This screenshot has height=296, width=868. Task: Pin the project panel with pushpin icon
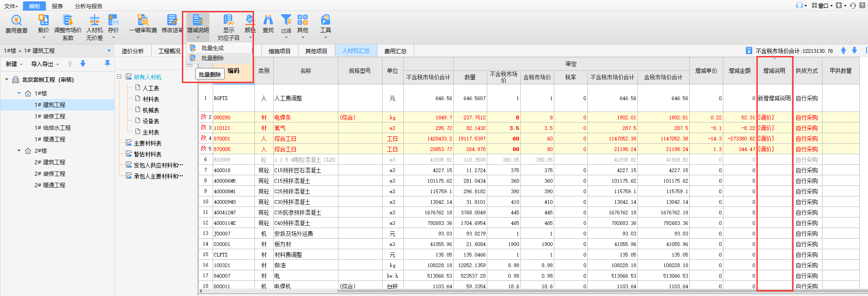point(107,64)
